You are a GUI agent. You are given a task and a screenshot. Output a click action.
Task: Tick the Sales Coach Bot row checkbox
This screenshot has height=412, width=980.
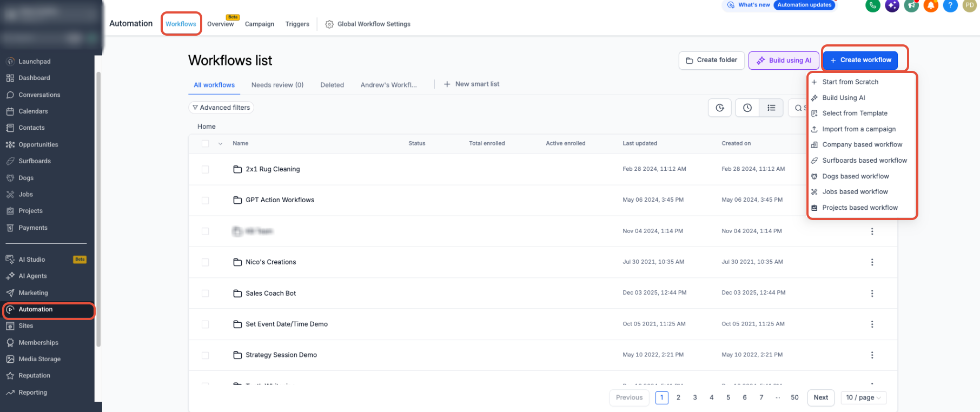(205, 293)
